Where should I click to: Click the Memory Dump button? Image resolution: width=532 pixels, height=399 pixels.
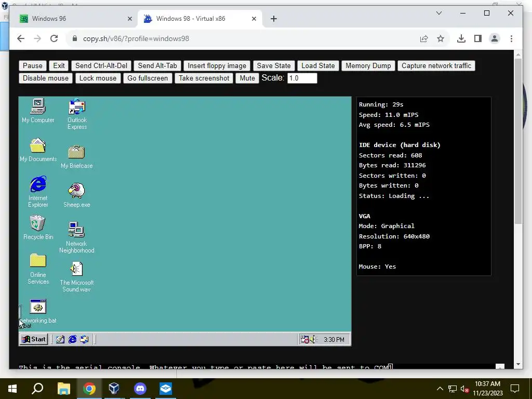368,65
